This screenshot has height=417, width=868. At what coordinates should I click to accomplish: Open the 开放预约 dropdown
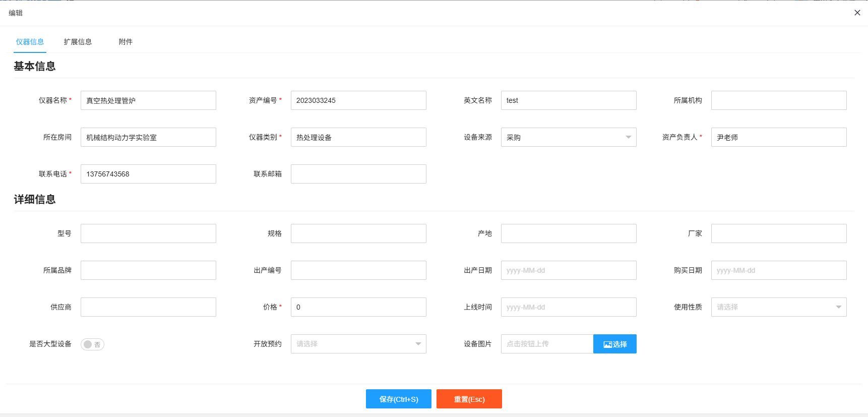(x=358, y=344)
